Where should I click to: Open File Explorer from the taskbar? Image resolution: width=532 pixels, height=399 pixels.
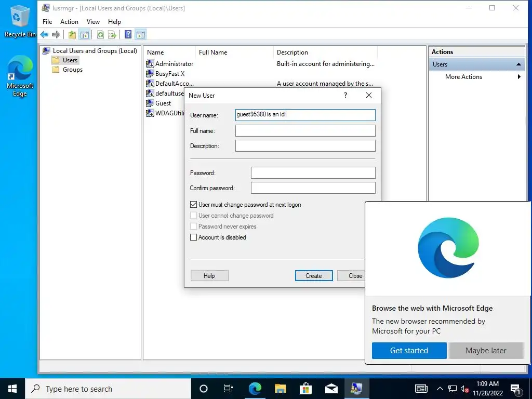tap(280, 389)
